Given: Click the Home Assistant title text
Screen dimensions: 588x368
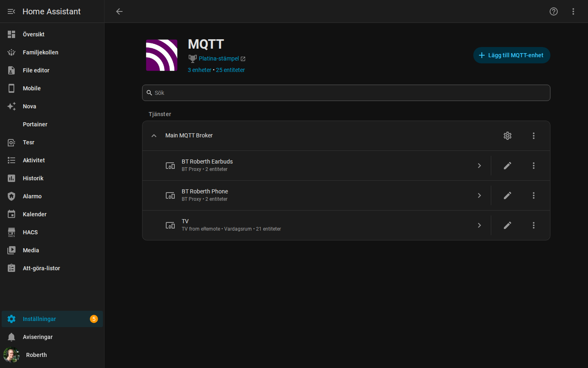Looking at the screenshot, I should click(51, 11).
